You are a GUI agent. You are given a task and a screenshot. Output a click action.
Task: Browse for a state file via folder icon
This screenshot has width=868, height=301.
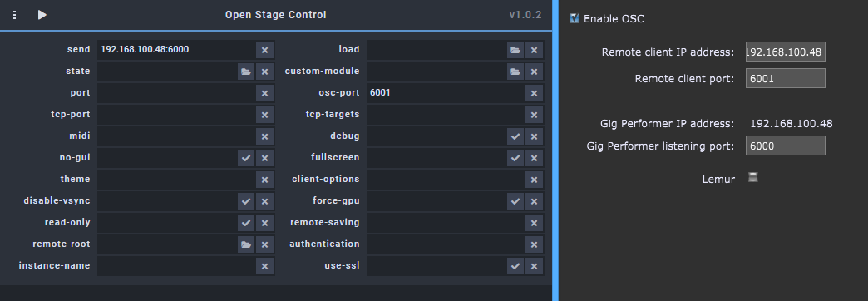click(246, 72)
